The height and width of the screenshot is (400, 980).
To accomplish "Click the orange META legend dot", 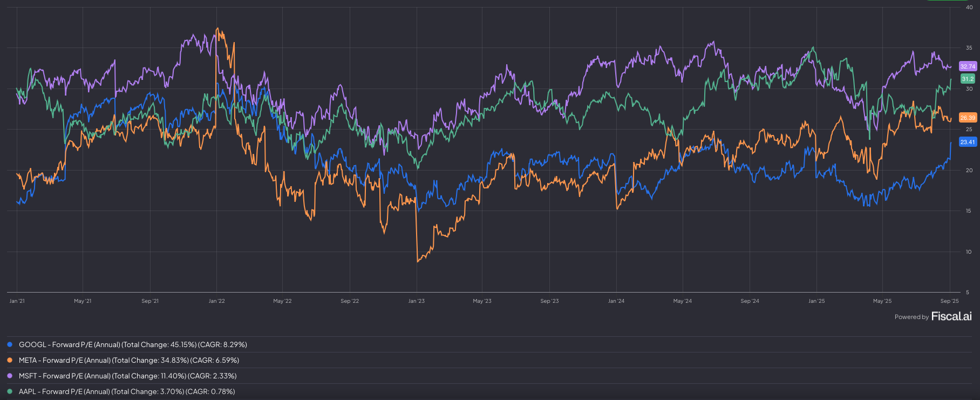I will point(10,360).
